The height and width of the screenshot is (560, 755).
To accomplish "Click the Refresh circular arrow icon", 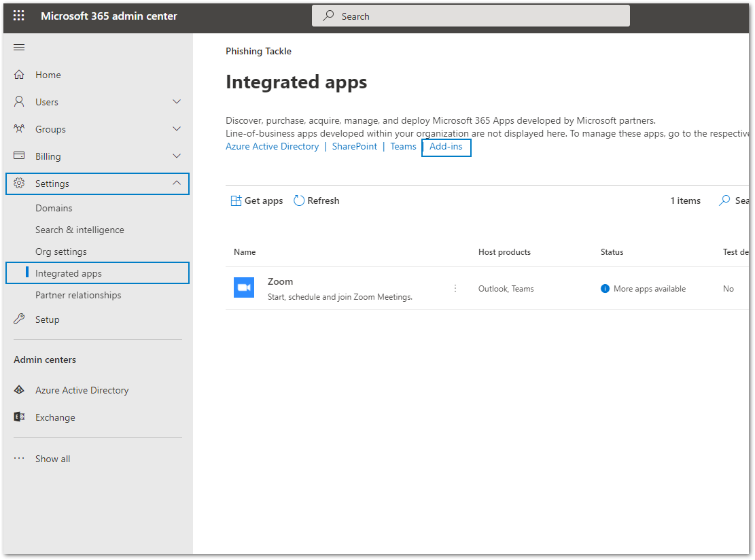I will pyautogui.click(x=299, y=200).
